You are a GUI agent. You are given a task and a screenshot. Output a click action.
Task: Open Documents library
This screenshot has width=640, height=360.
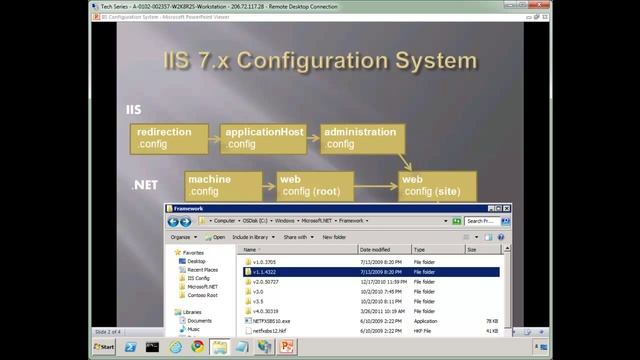tap(199, 321)
